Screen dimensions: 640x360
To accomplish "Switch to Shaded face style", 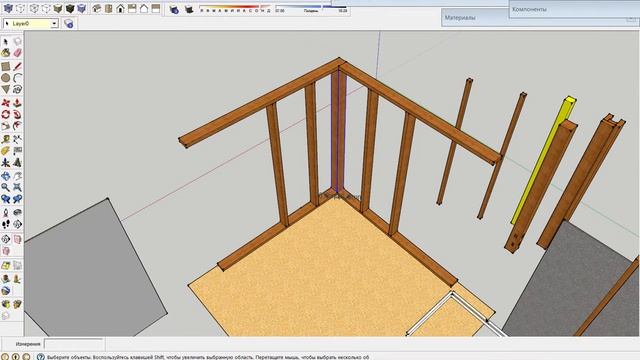I will (x=58, y=8).
